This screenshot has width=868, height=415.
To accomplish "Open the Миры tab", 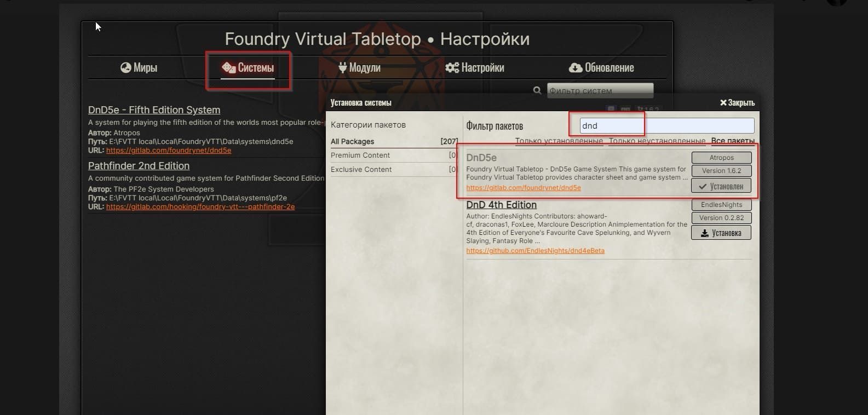I will point(139,67).
